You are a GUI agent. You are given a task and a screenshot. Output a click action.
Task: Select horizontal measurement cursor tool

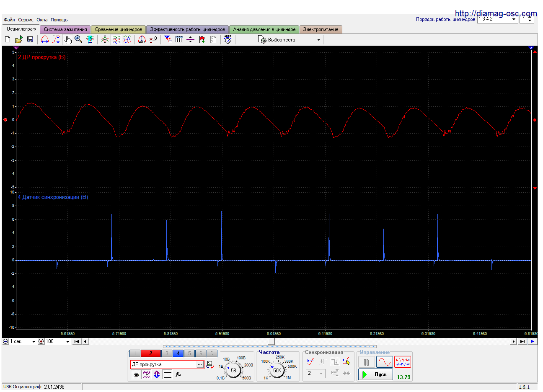tap(45, 39)
